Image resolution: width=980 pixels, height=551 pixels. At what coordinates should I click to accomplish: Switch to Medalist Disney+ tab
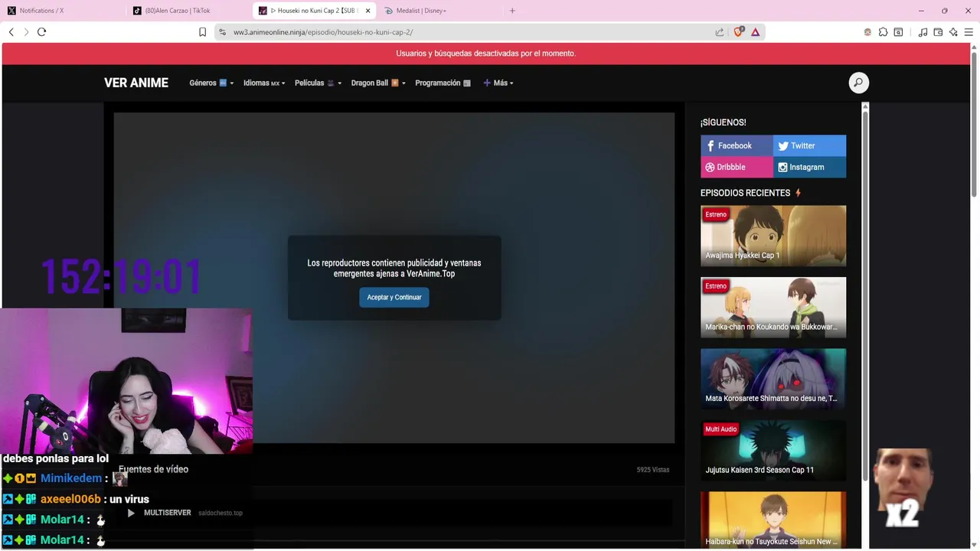point(439,11)
